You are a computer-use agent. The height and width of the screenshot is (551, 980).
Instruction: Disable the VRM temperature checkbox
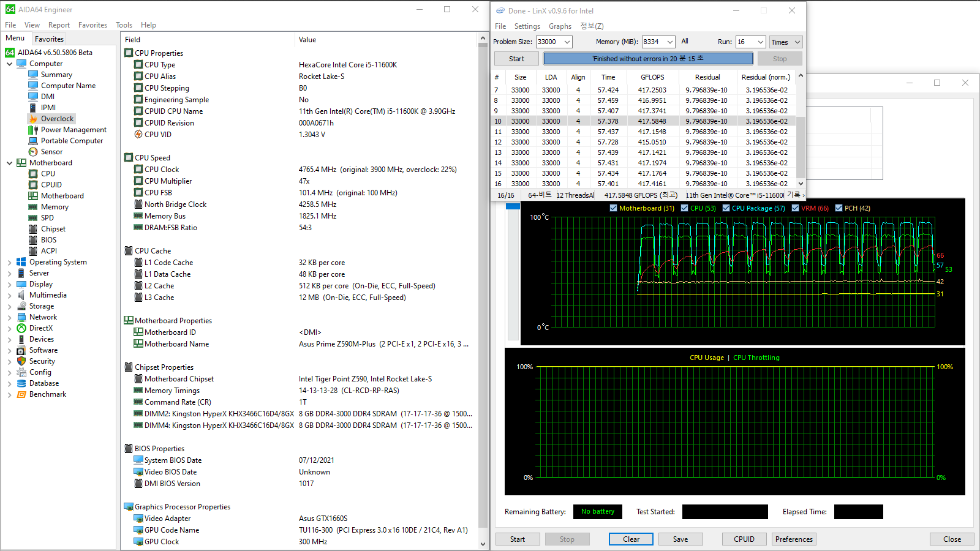795,208
